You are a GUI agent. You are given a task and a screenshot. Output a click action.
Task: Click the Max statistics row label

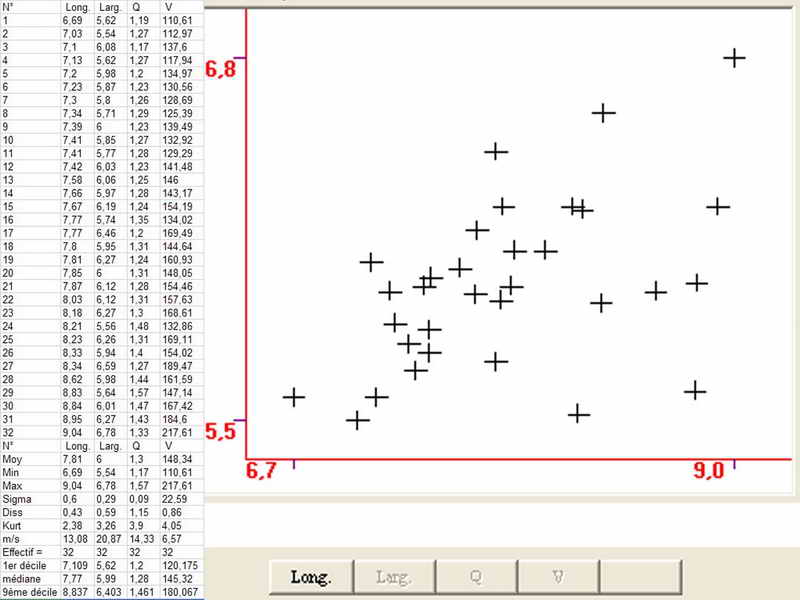pyautogui.click(x=12, y=483)
